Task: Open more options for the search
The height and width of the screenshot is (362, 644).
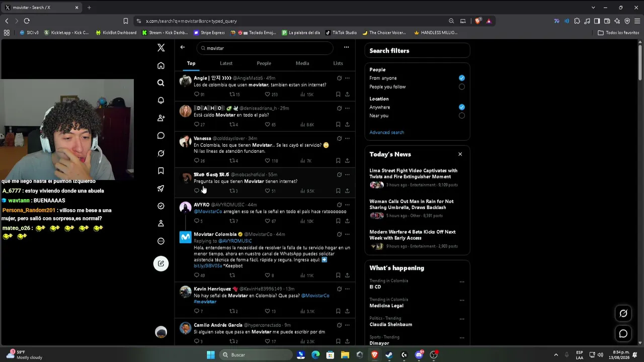Action: pos(346,47)
